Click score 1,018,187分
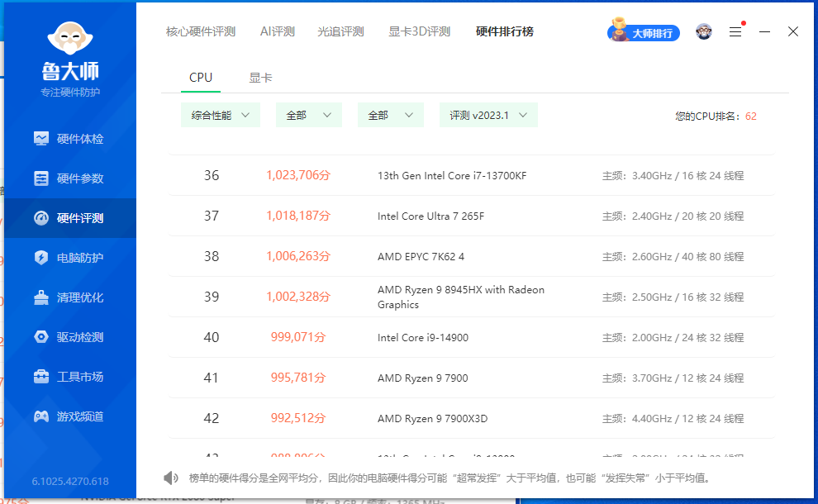 coord(298,216)
